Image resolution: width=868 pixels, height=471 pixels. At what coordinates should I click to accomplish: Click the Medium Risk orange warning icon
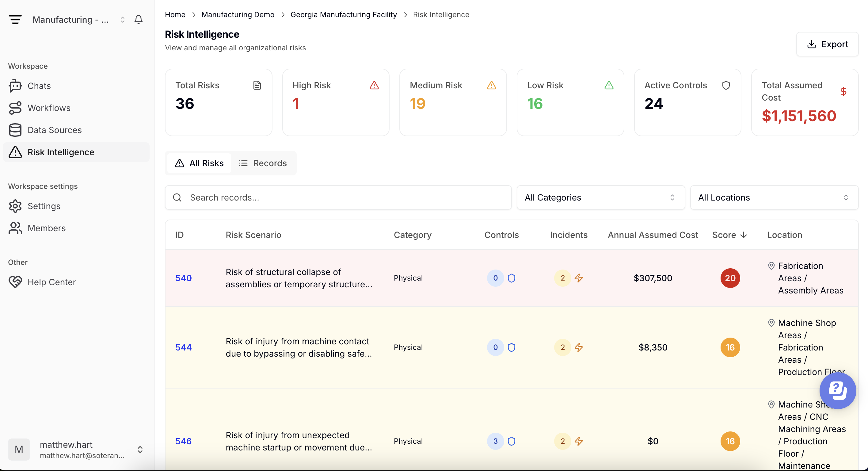point(492,85)
